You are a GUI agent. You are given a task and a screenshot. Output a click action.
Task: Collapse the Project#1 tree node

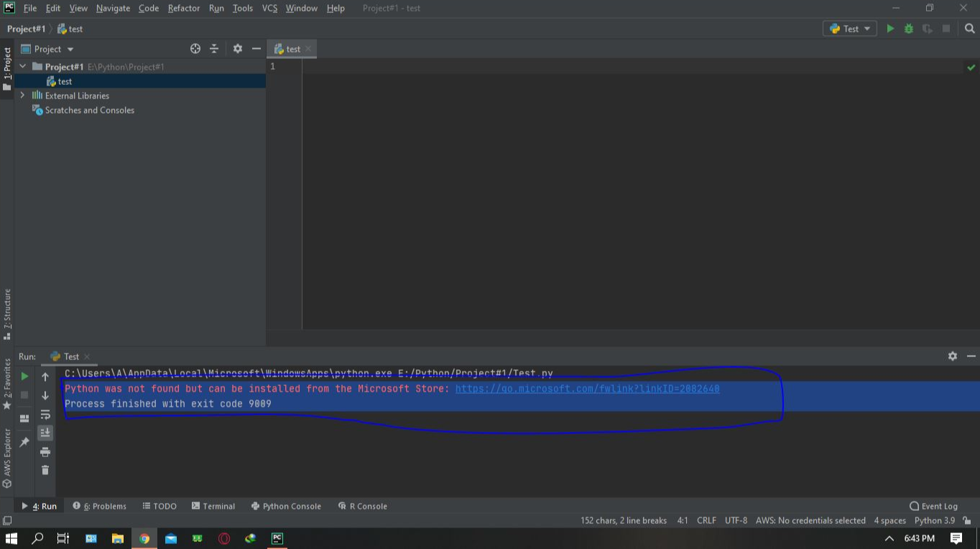(x=22, y=67)
